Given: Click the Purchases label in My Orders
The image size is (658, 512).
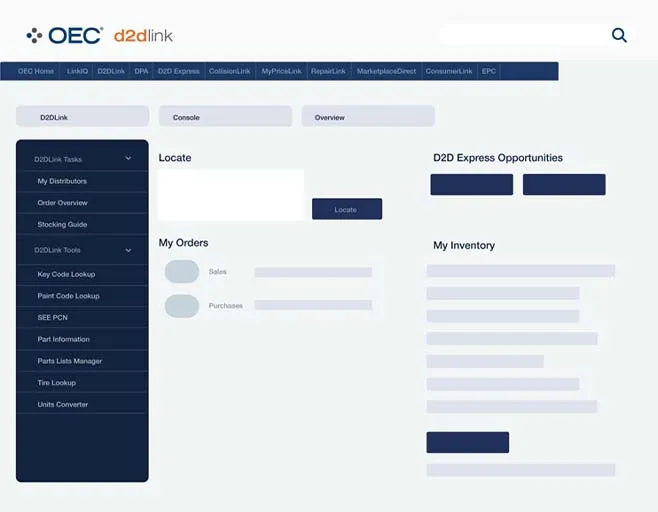Looking at the screenshot, I should click(x=226, y=306).
